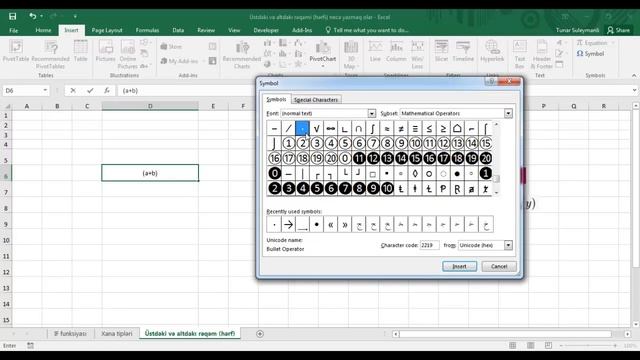
Task: Click the formula bar checkmark Enter icon
Action: 90,91
